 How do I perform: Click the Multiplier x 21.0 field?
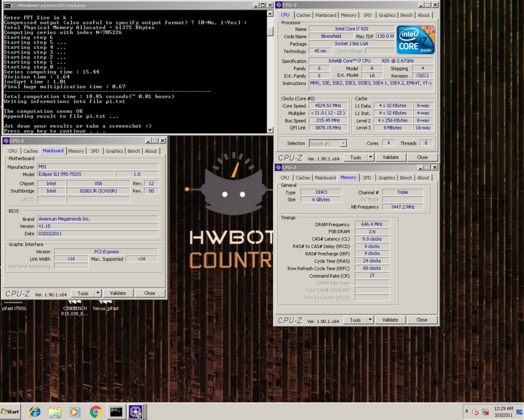pyautogui.click(x=328, y=113)
